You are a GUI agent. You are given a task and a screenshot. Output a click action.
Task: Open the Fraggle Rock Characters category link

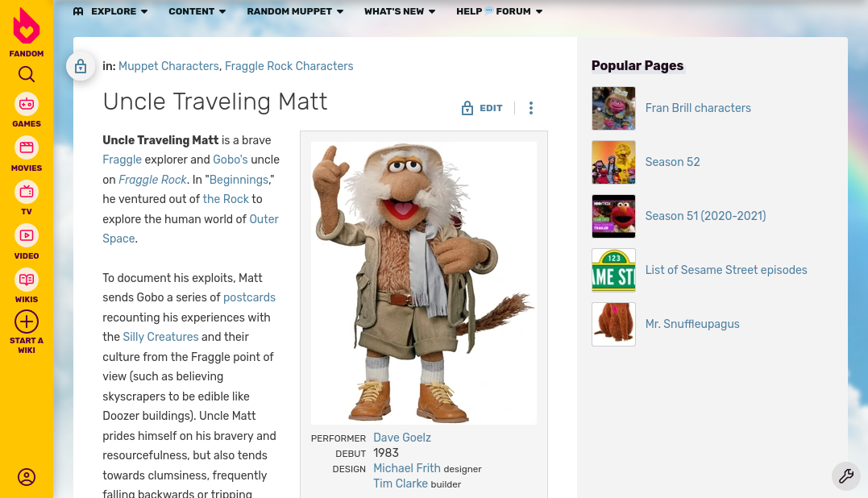(289, 66)
